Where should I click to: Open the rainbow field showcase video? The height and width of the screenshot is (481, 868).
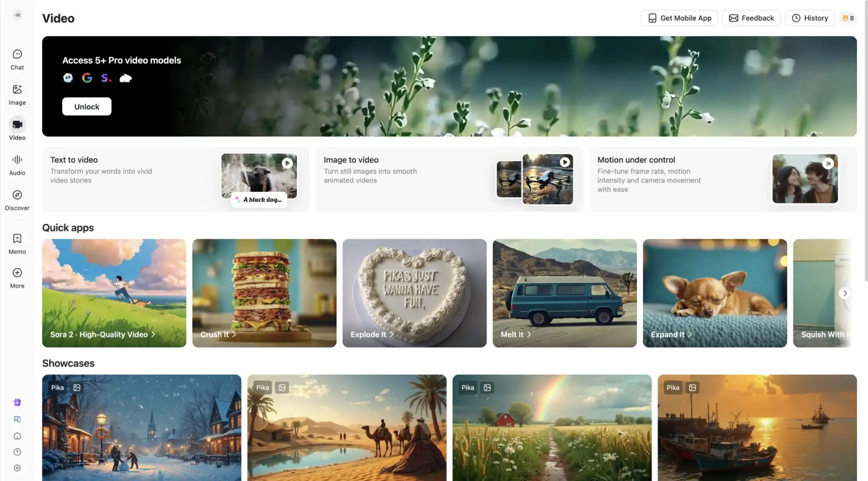point(552,428)
